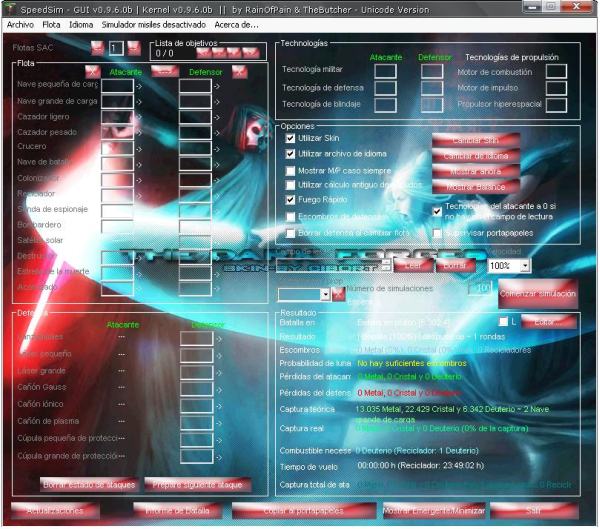Click red X next to the lower-left combo box
This screenshot has width=600, height=529.
point(339,294)
